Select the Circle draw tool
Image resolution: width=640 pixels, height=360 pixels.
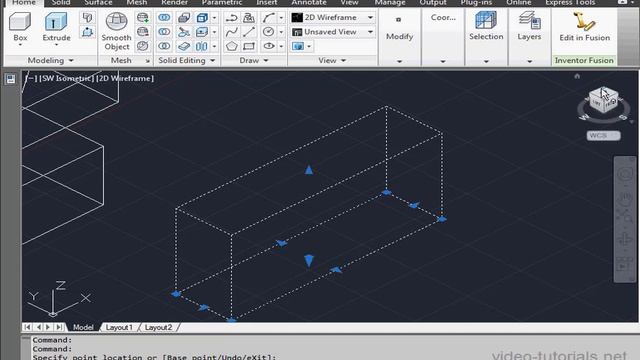(269, 32)
